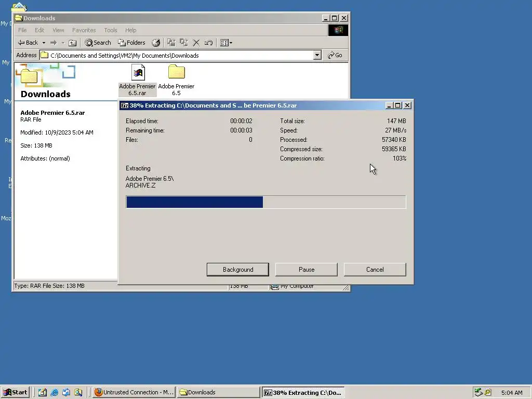Select the Adobe Premier 6.5 folder icon
This screenshot has height=399, width=532.
pyautogui.click(x=176, y=81)
